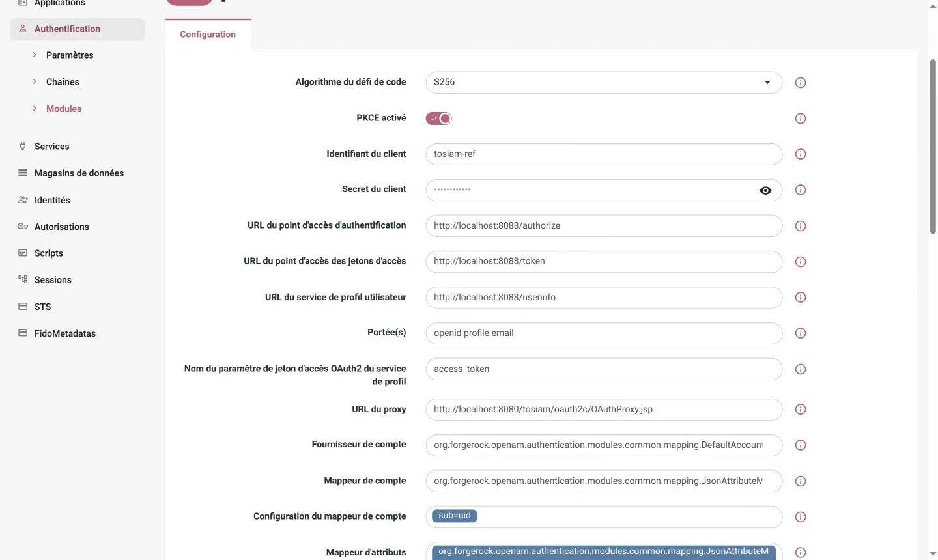Click the access_token parameter name field
Image resolution: width=938 pixels, height=560 pixels.
tap(604, 369)
